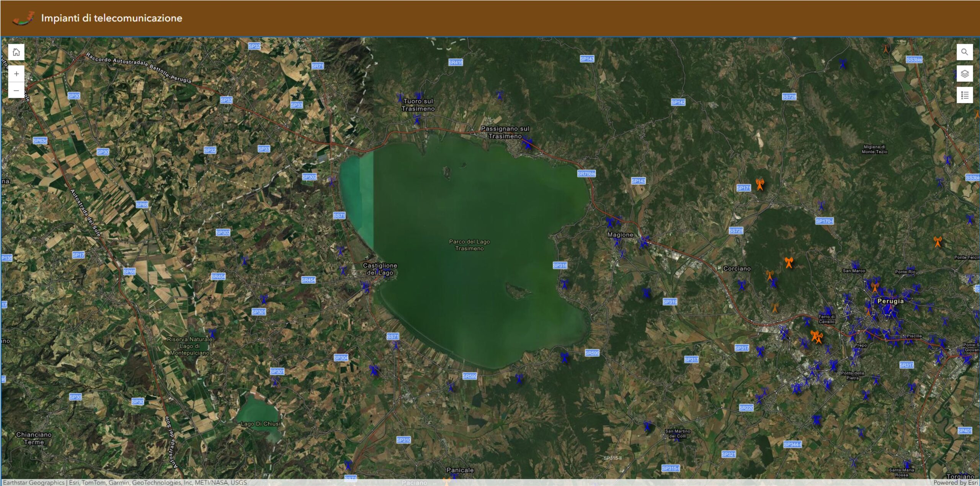
Task: Click the Magione town label
Action: coord(620,235)
